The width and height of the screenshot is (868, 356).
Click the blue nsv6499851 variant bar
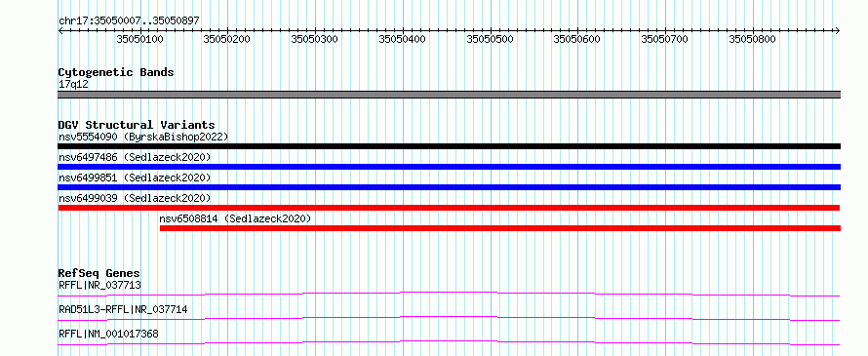[x=449, y=187]
